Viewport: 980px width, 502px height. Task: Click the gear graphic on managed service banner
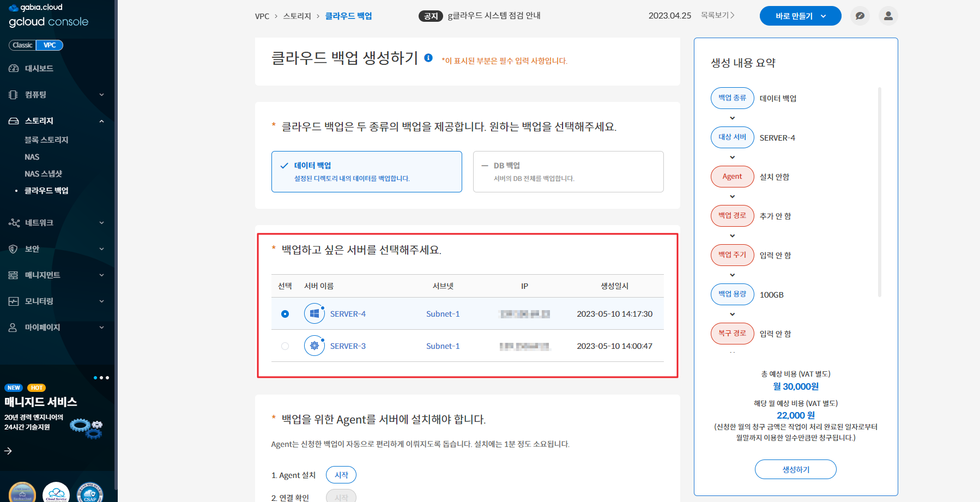pos(86,428)
